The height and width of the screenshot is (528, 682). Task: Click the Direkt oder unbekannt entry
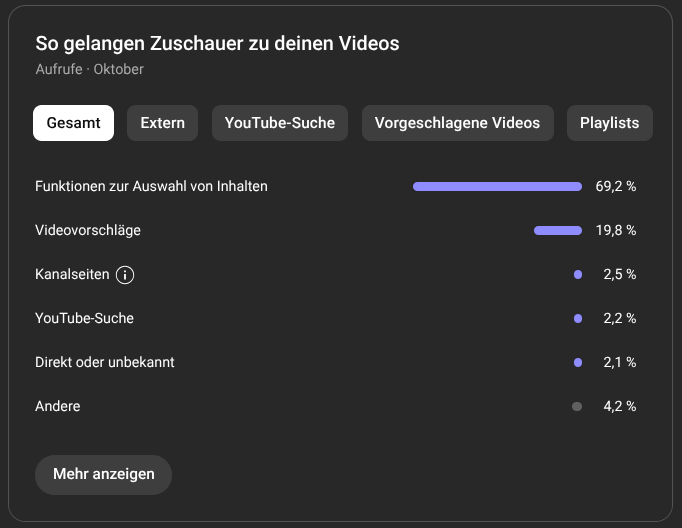(105, 362)
